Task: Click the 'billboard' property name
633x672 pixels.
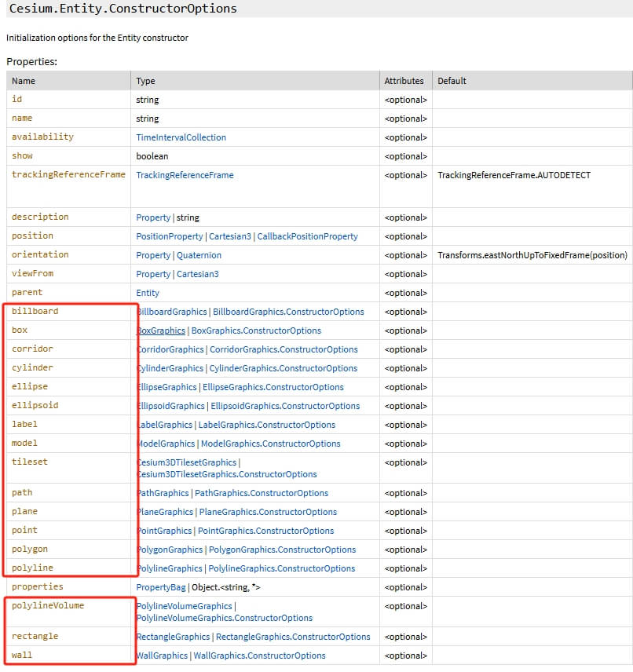Action: point(35,311)
